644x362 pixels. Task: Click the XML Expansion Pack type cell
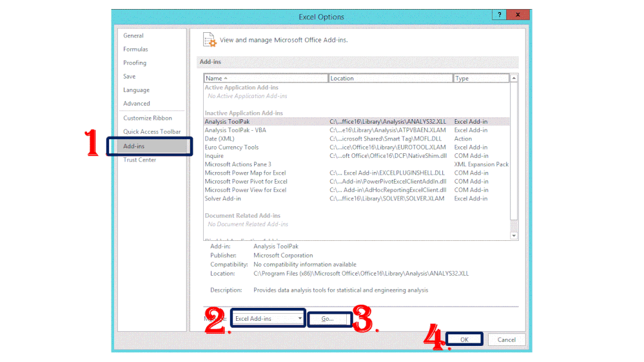tap(482, 164)
